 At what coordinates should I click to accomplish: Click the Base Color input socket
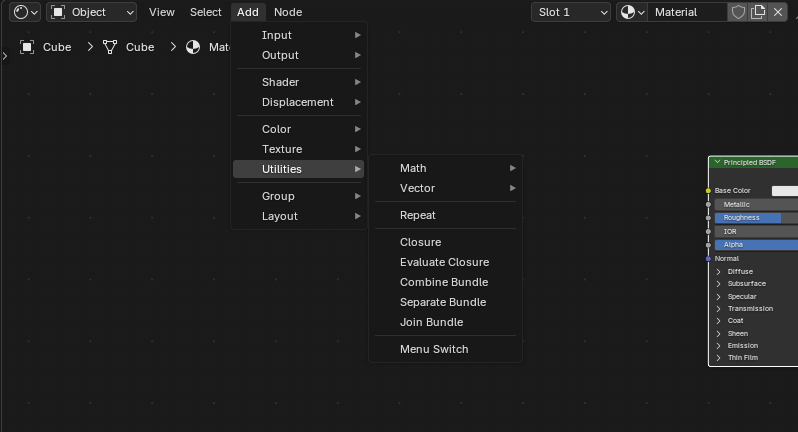tap(708, 191)
